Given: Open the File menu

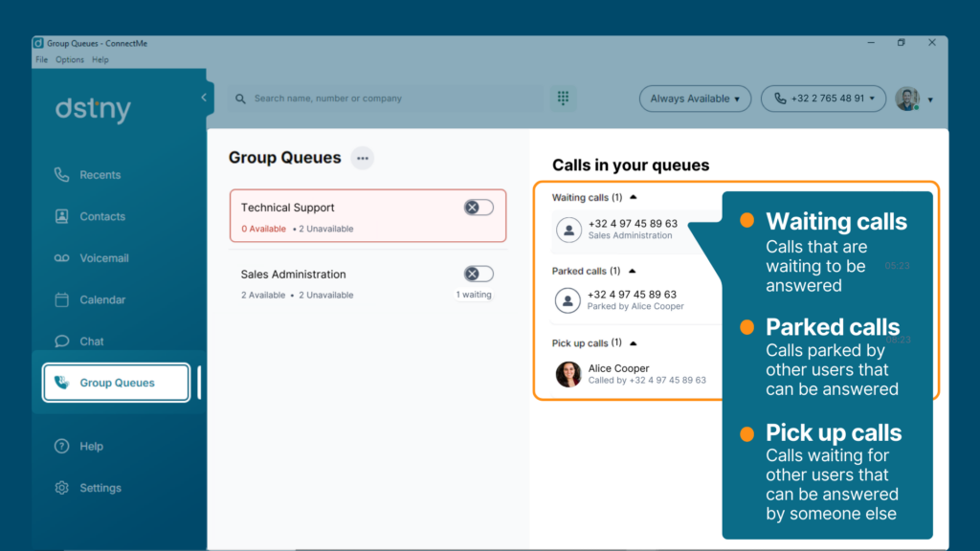Looking at the screenshot, I should (x=41, y=60).
